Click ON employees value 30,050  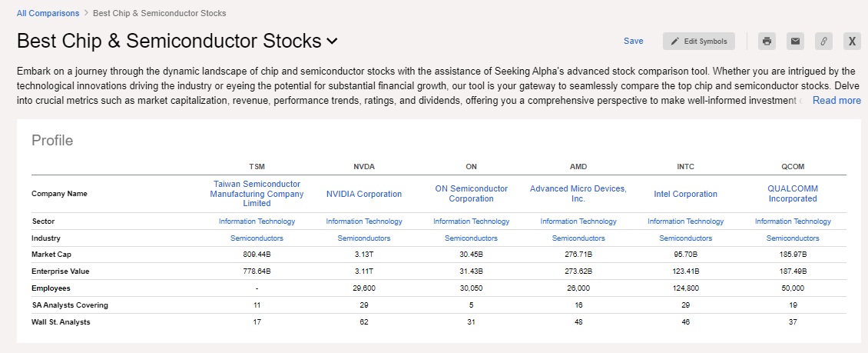(x=471, y=288)
